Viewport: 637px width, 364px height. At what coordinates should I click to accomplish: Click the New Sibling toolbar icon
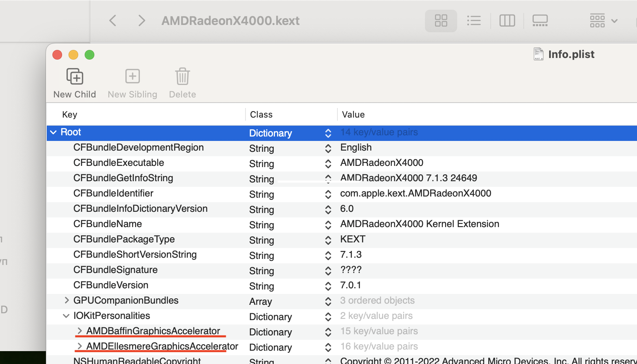132,77
